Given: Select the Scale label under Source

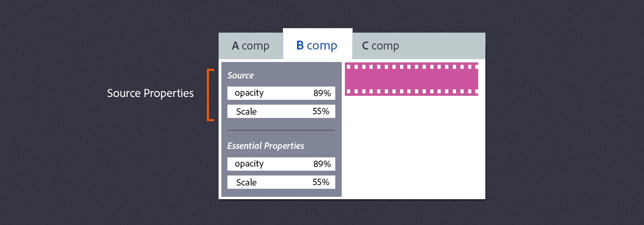Looking at the screenshot, I should tap(246, 111).
